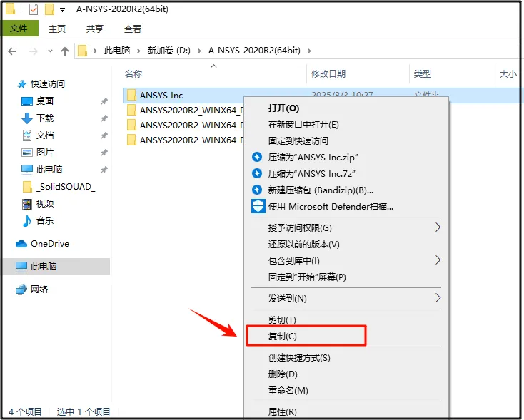Open the recent locations dropdown arrow
This screenshot has width=524, height=420.
tap(50, 51)
